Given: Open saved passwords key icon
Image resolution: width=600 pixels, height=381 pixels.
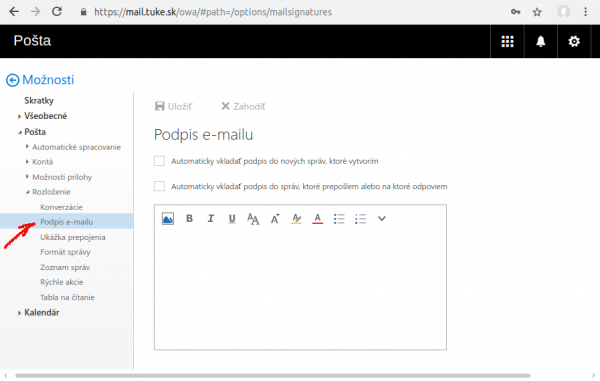Looking at the screenshot, I should pos(515,12).
